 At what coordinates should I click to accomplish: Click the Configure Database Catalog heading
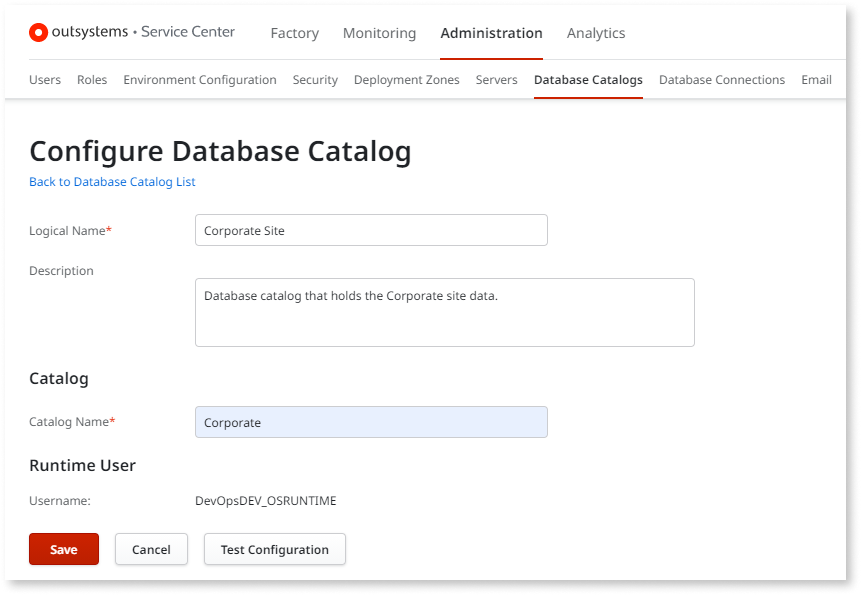point(220,152)
